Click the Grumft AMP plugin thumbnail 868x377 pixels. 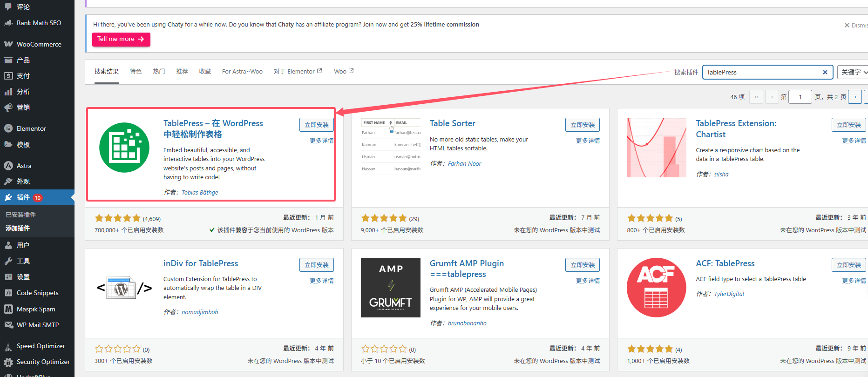pyautogui.click(x=390, y=288)
